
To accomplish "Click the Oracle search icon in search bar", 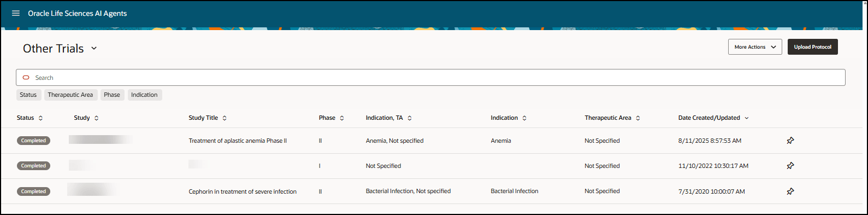I will pos(26,78).
